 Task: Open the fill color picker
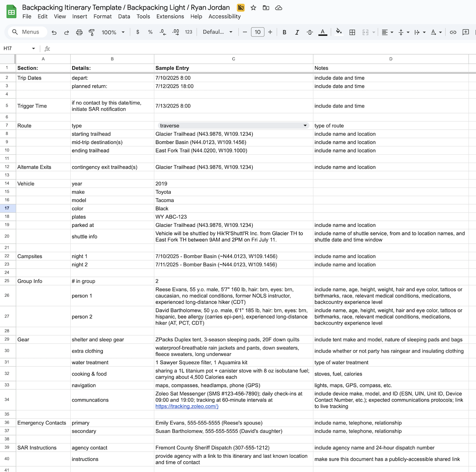pyautogui.click(x=339, y=32)
